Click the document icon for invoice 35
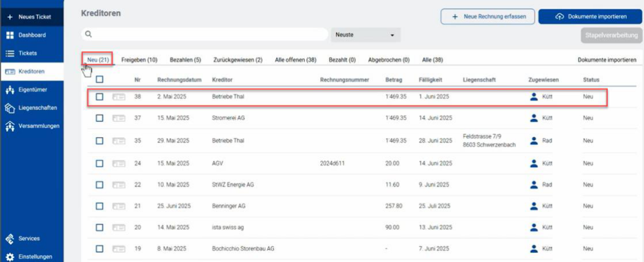 119,140
